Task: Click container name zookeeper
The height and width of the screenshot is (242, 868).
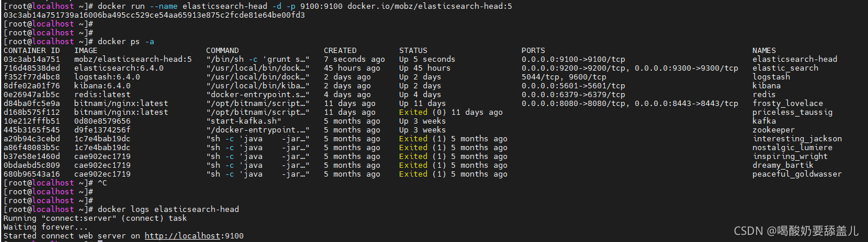Action: 774,130
